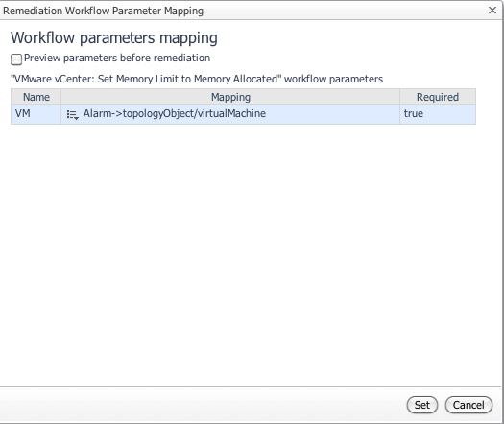Sort by the Mapping column header
Screen dimensions: 504x424
coord(230,97)
